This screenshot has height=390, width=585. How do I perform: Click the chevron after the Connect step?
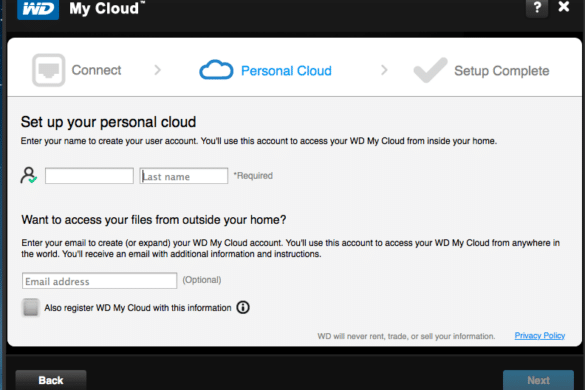[157, 70]
